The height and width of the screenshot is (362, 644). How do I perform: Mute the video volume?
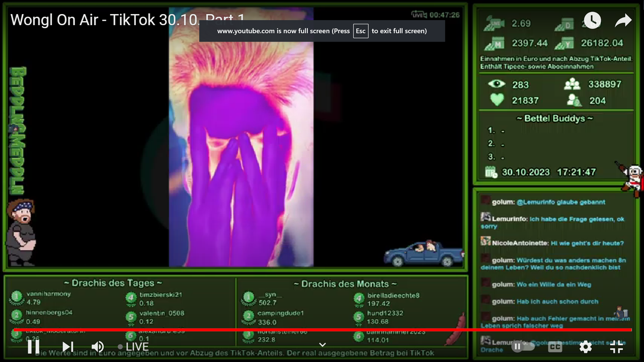coord(97,346)
